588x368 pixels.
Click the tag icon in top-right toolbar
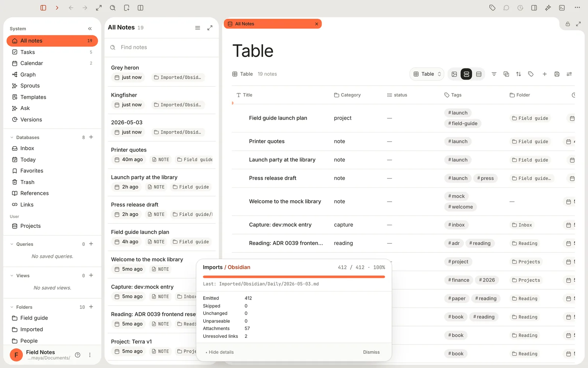click(x=492, y=8)
